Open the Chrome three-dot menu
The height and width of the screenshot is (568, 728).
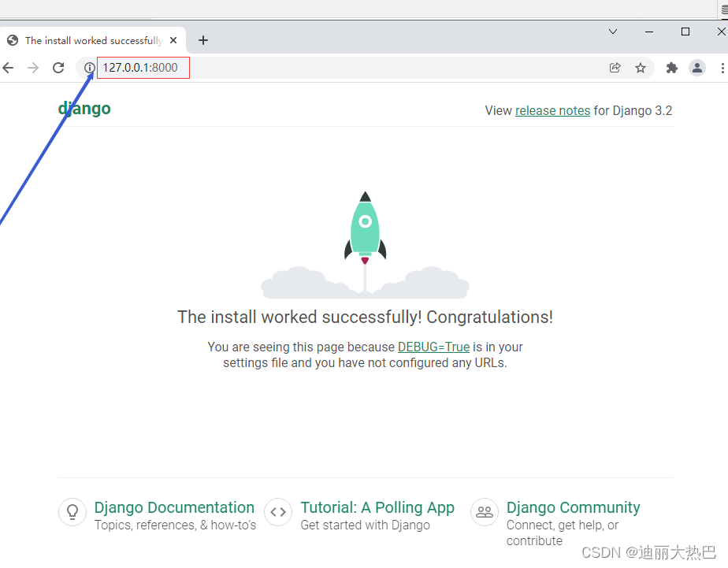pyautogui.click(x=722, y=68)
